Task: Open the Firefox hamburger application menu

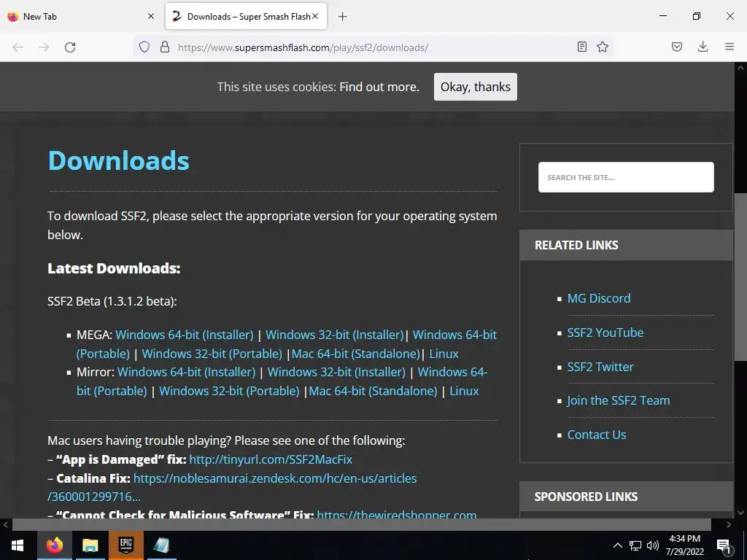Action: 729,47
